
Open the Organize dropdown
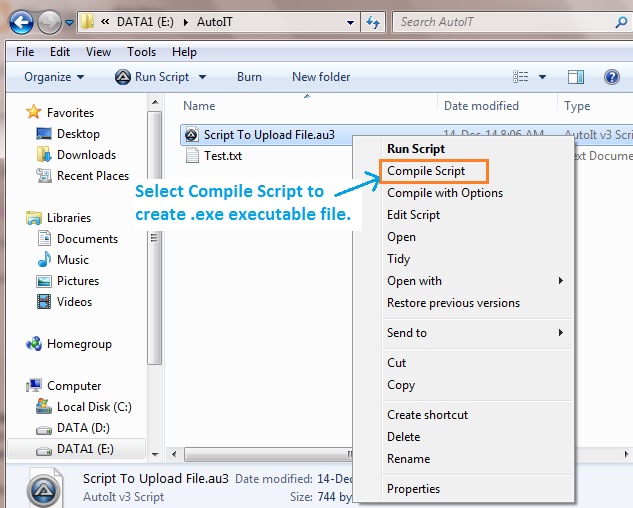pyautogui.click(x=54, y=77)
